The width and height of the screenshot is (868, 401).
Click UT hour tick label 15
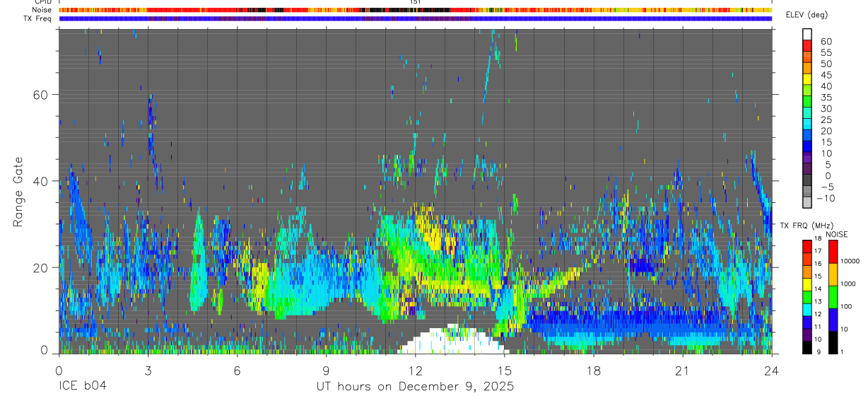point(505,370)
